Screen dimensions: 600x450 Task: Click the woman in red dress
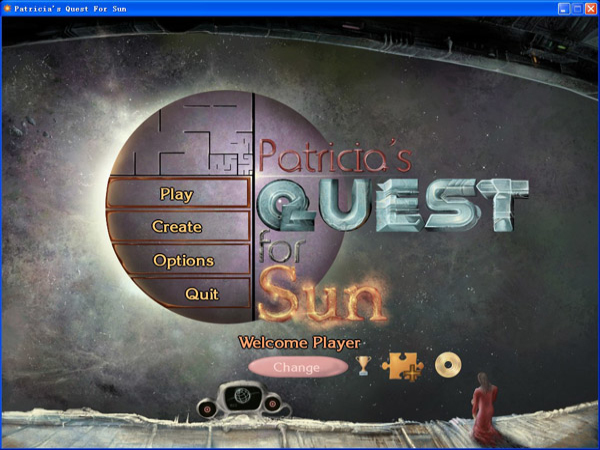point(484,408)
